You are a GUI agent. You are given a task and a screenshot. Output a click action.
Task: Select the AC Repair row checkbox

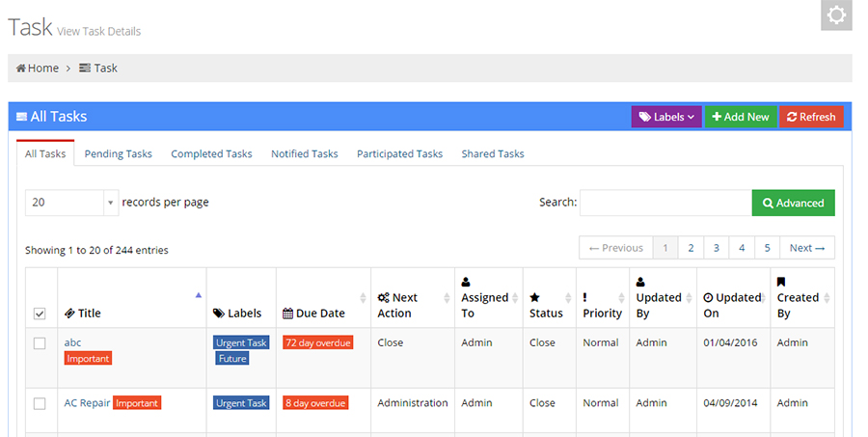(x=40, y=404)
